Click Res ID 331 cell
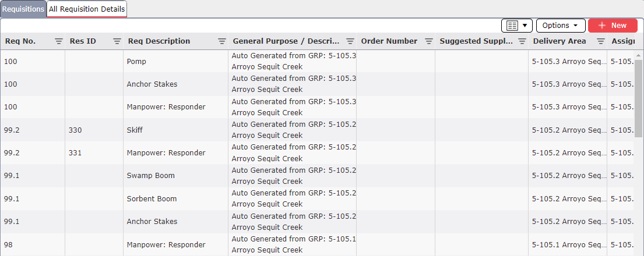This screenshot has height=256, width=644. [x=75, y=153]
